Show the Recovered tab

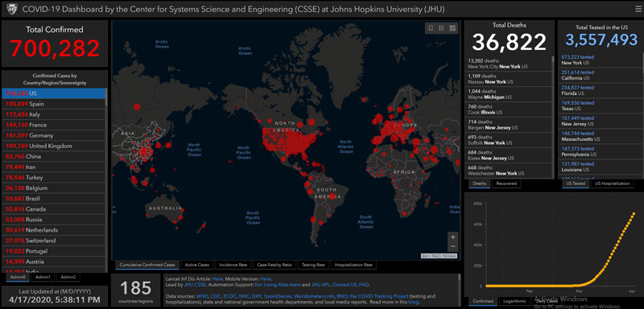coord(506,183)
